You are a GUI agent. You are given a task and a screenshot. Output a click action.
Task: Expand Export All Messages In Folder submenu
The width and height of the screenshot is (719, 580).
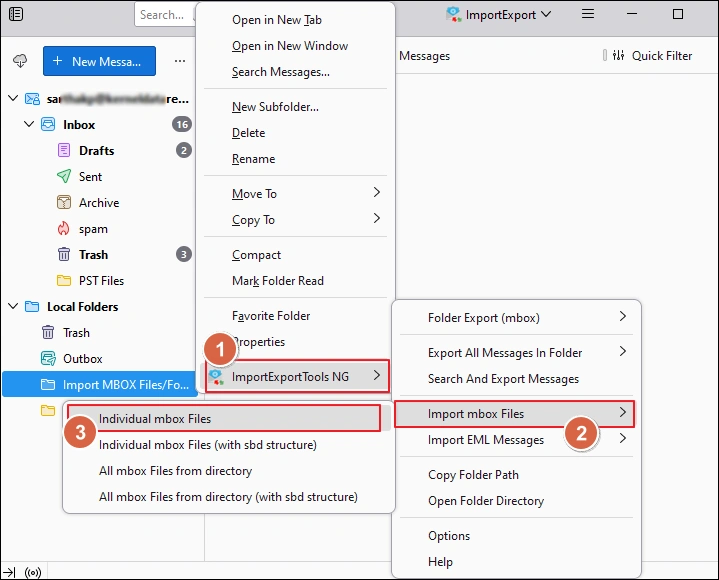pyautogui.click(x=622, y=351)
